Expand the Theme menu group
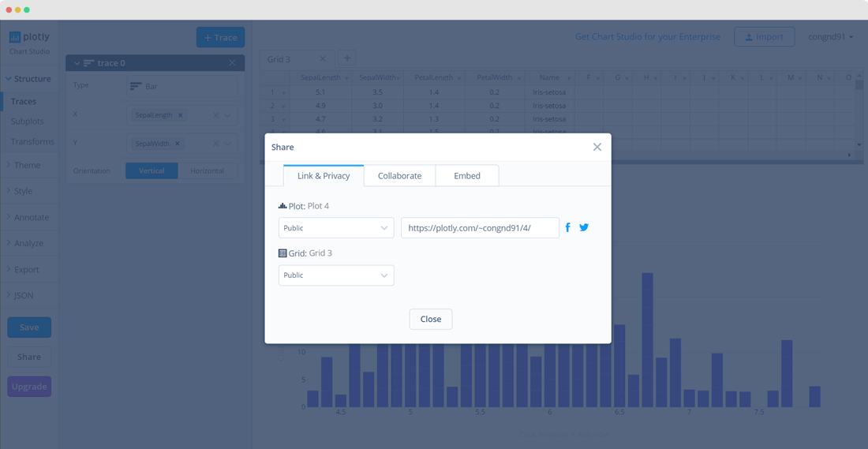 (x=28, y=165)
